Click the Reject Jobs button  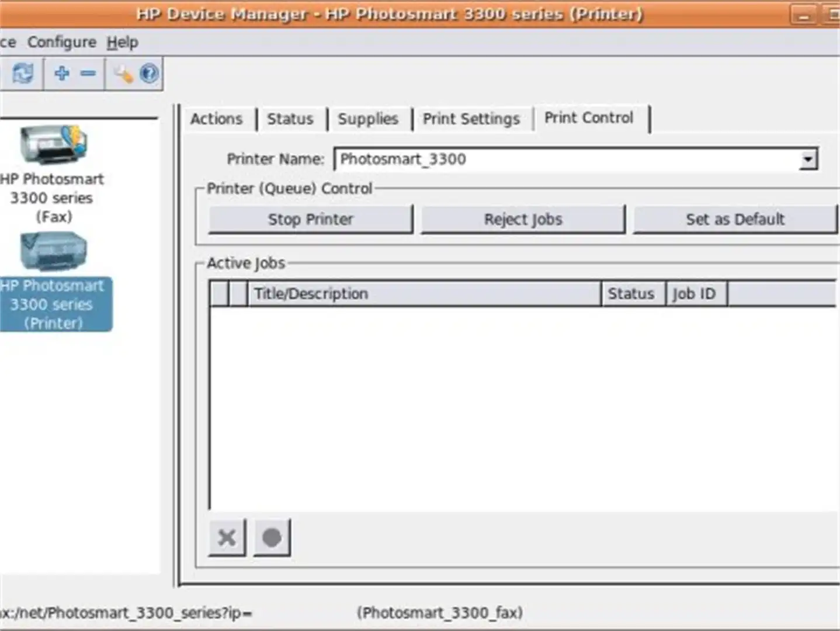[x=523, y=219]
